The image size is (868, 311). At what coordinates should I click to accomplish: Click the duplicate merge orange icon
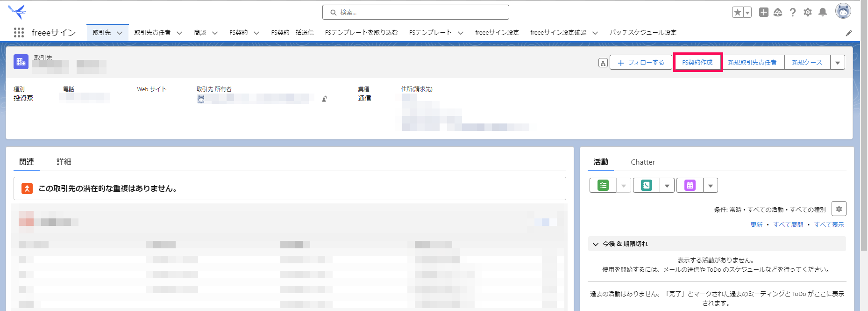click(x=27, y=188)
